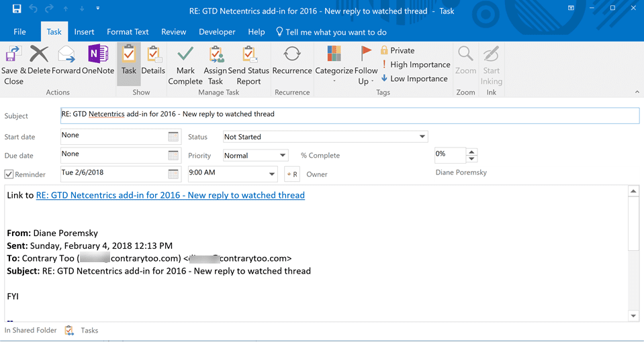Click Start Inking button
The height and width of the screenshot is (342, 644).
coord(491,66)
